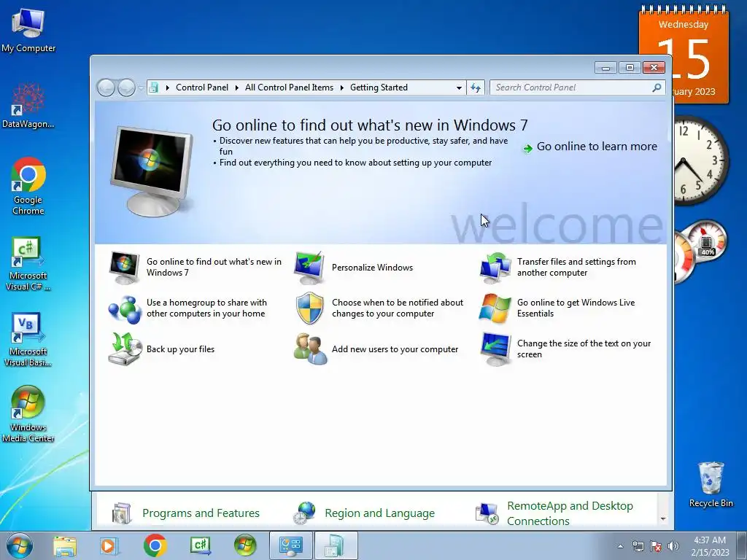Click the taskbar clock showing 4:37 AM
This screenshot has width=747, height=560.
tap(710, 546)
